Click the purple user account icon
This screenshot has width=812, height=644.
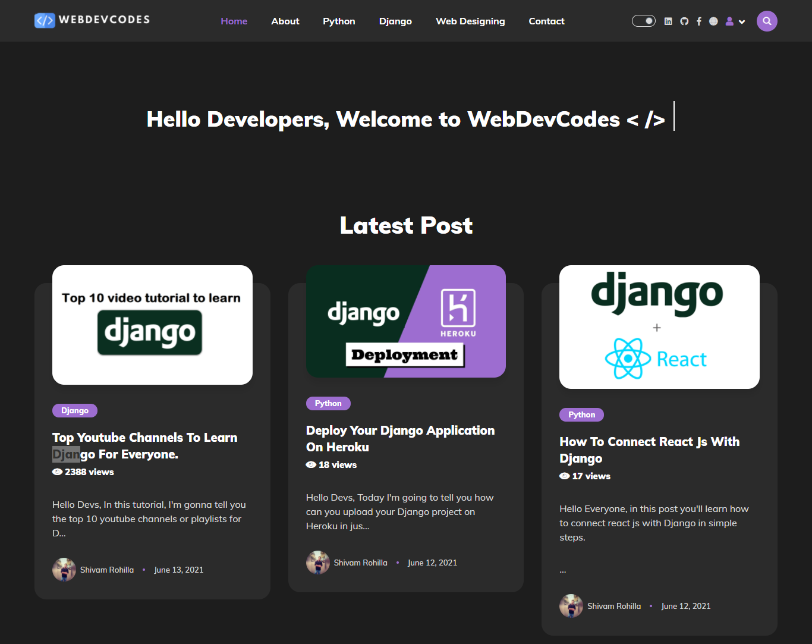[x=729, y=21]
